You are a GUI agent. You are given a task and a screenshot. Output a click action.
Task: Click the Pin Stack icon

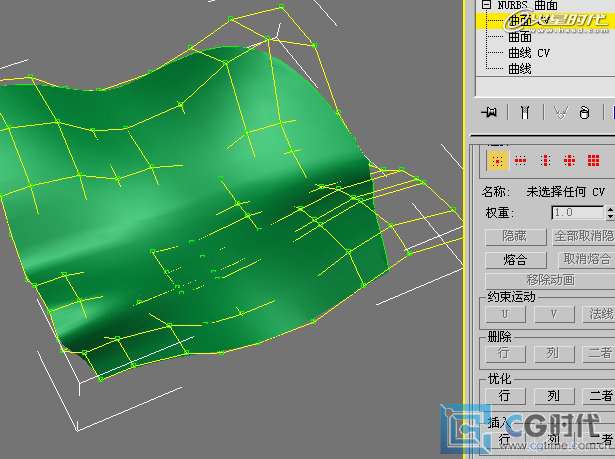489,113
